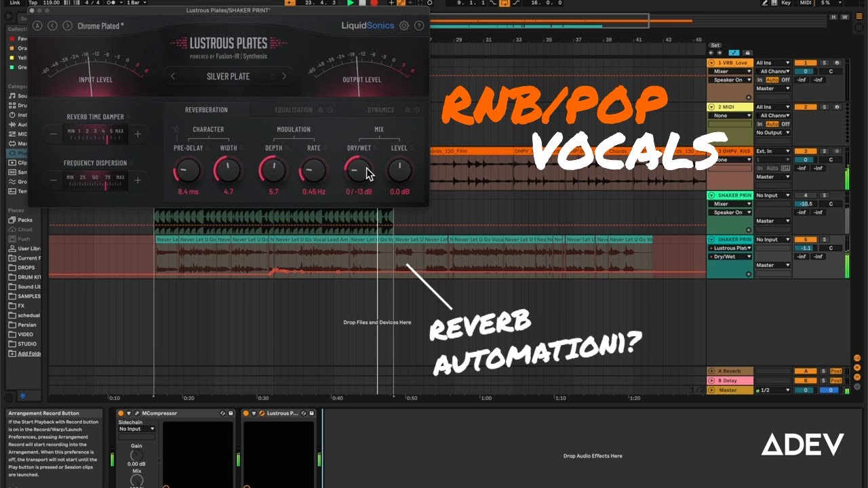The image size is (868, 488).
Task: Click track 4 volume value -10.5
Action: coord(805,204)
